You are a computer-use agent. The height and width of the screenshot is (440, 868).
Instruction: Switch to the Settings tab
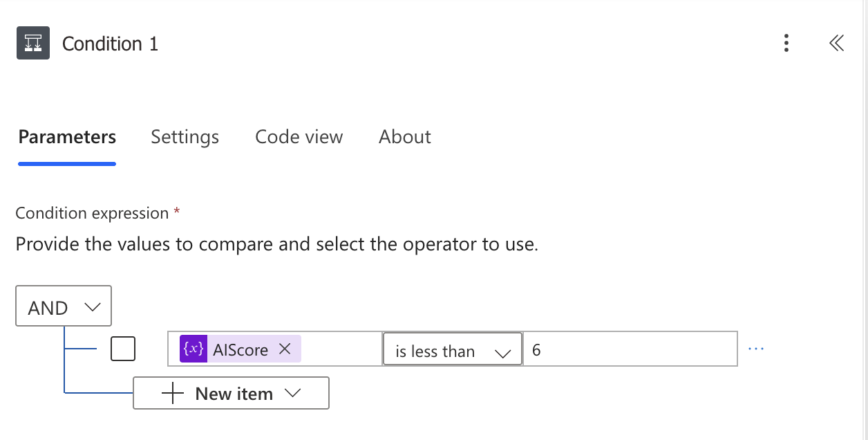pos(185,137)
